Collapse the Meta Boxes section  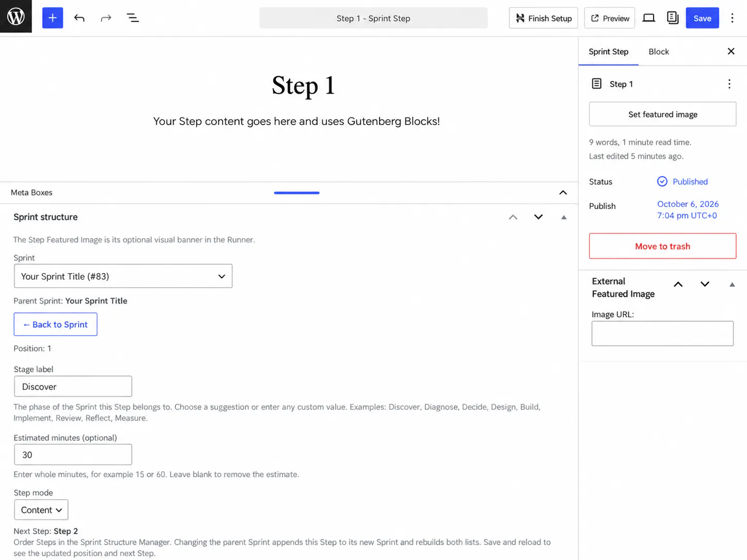563,192
